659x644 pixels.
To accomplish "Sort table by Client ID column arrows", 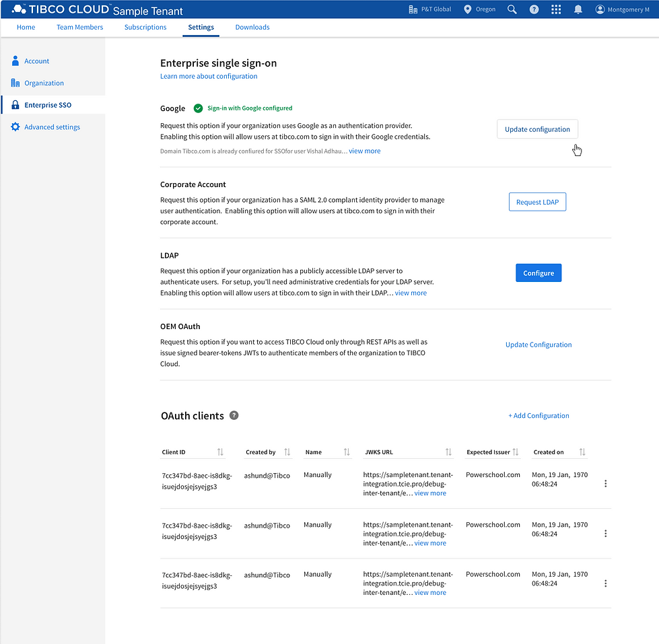I will point(220,452).
